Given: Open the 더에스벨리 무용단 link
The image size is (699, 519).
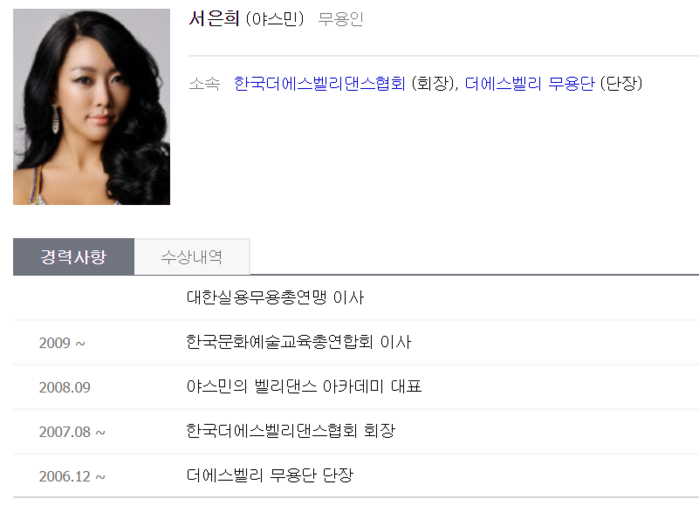Looking at the screenshot, I should click(530, 83).
